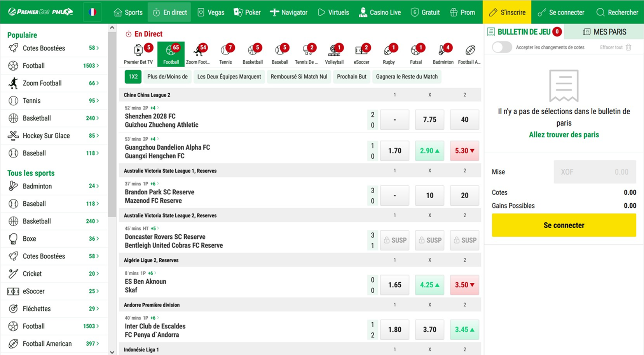644x355 pixels.
Task: Click Allez trouver des paris link
Action: [x=564, y=135]
